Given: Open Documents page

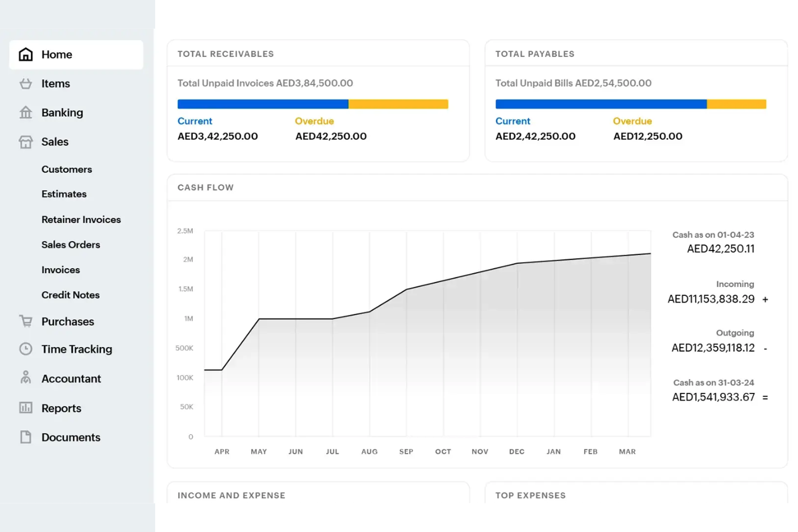Looking at the screenshot, I should (71, 437).
